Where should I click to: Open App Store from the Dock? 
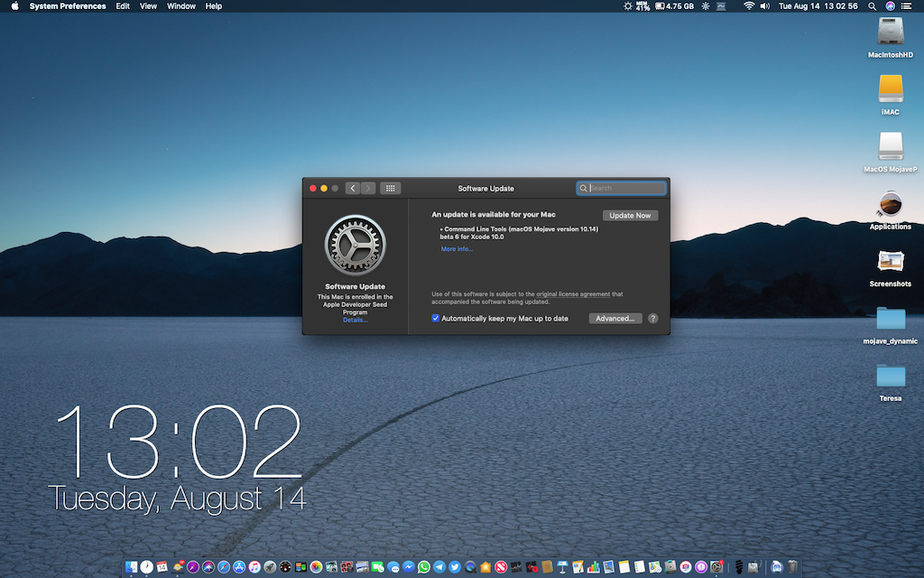[x=239, y=567]
